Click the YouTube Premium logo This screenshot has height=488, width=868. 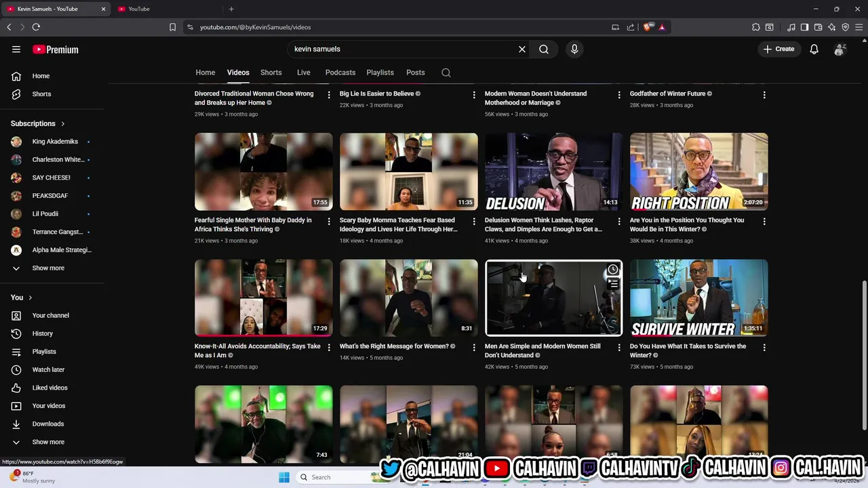56,49
